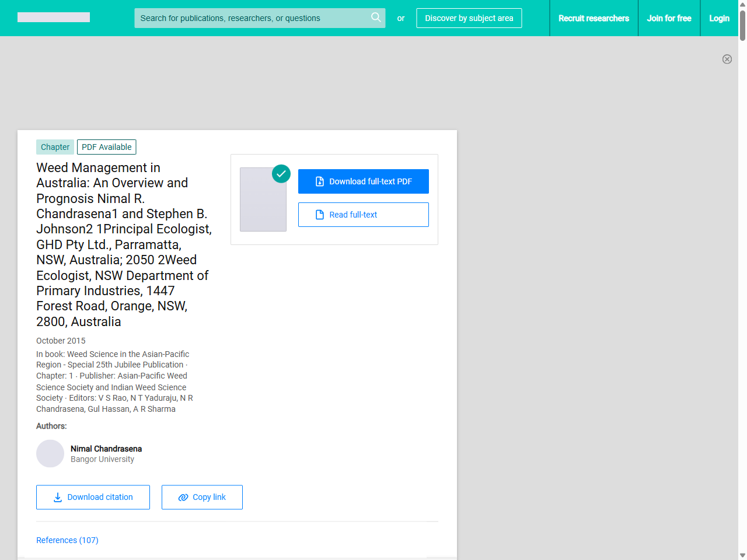Open the Discover by subject area menu
Viewport: 747px width, 560px height.
point(469,18)
